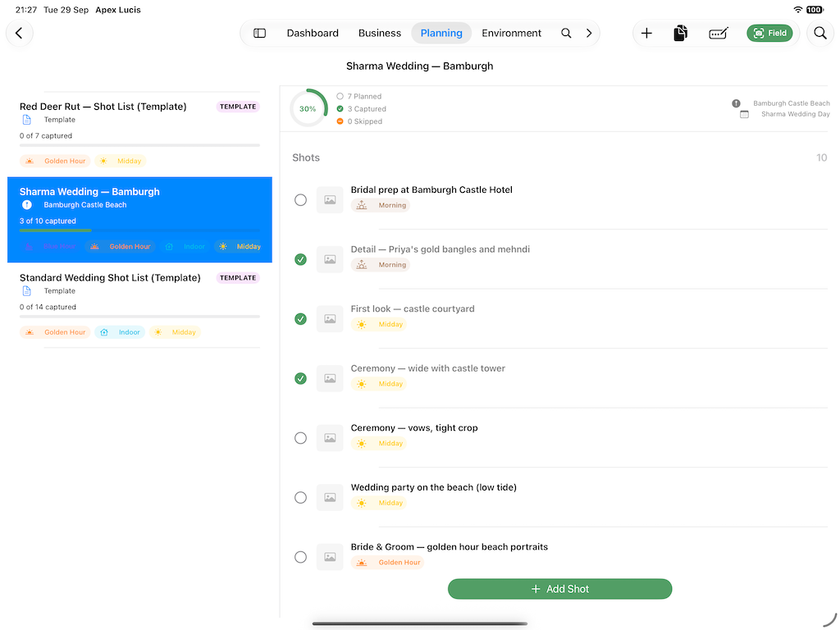
Task: Uncheck the Priya's gold bangles shot
Action: pos(300,259)
